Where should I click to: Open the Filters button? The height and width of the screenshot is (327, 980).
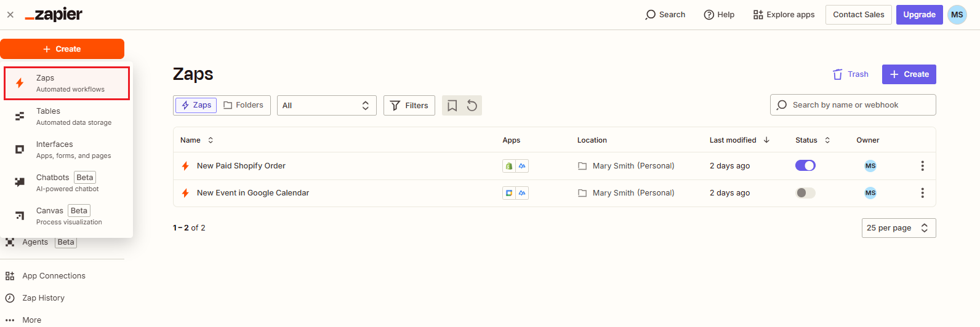(x=409, y=106)
